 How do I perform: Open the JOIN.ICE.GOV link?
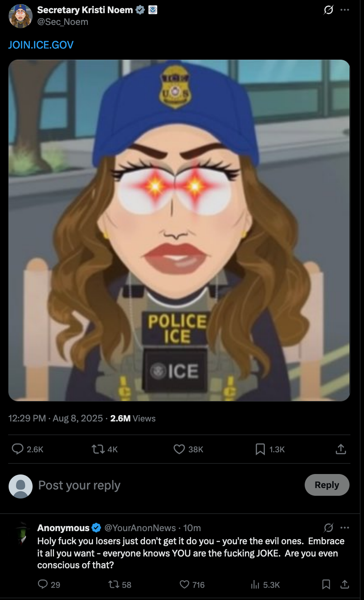pos(41,45)
